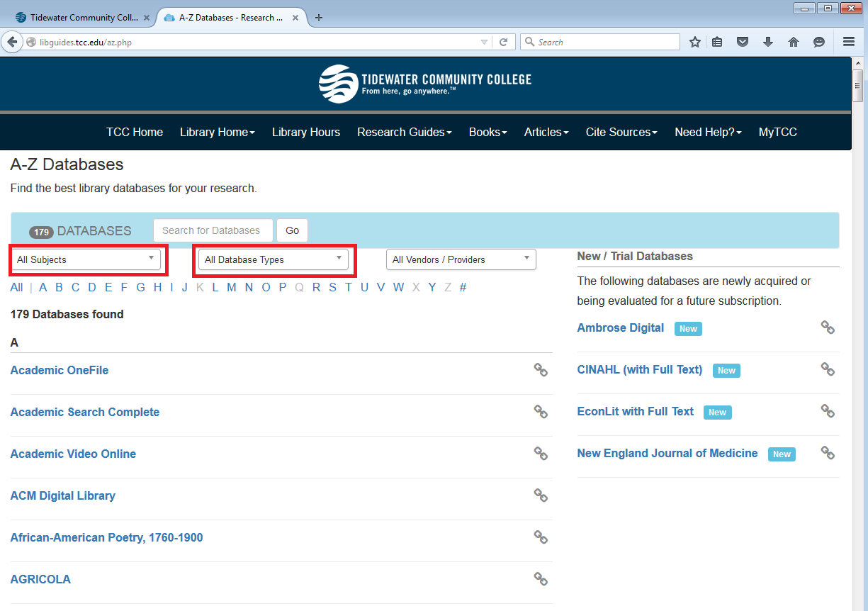This screenshot has width=868, height=611.
Task: Open Academic Video Online database
Action: tap(73, 454)
